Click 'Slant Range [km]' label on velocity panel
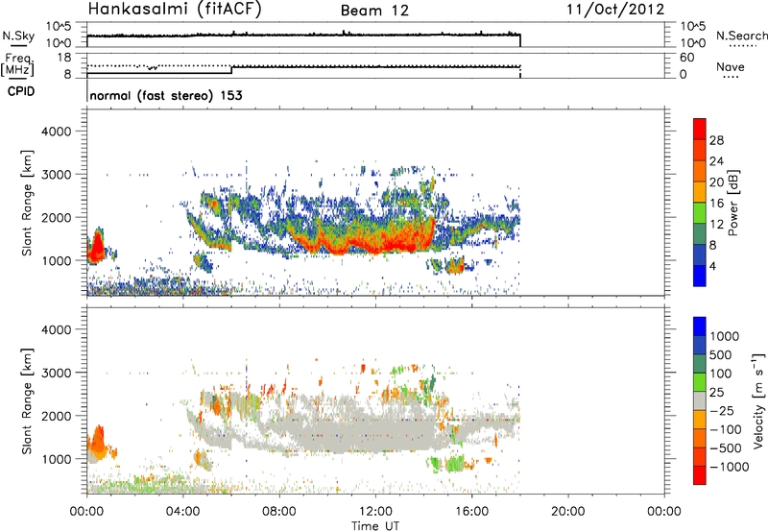Viewport: 768px width, 532px height. tap(27, 400)
